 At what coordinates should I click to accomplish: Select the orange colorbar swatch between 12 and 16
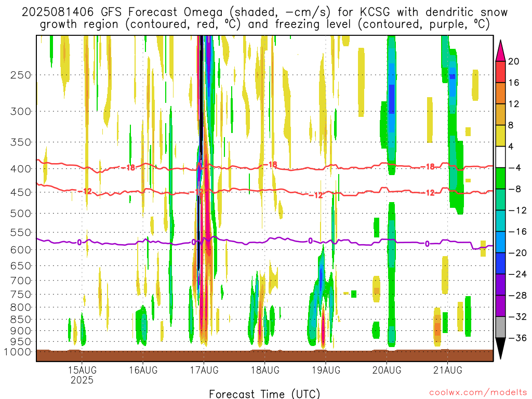pos(500,94)
